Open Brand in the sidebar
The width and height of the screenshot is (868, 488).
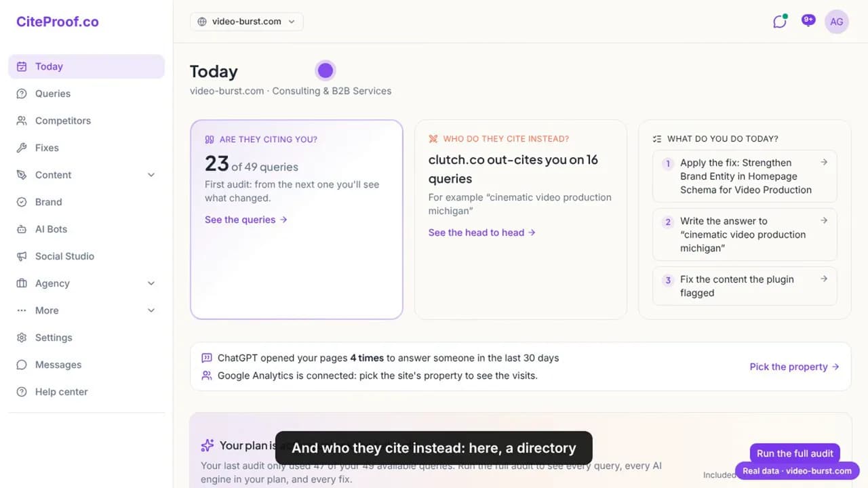click(86, 202)
